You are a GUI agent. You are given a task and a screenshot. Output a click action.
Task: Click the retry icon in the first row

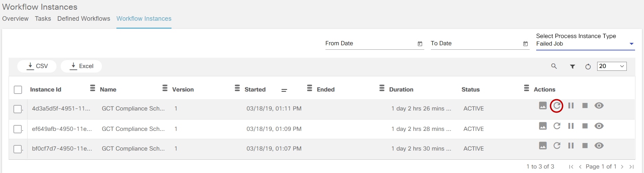point(557,106)
